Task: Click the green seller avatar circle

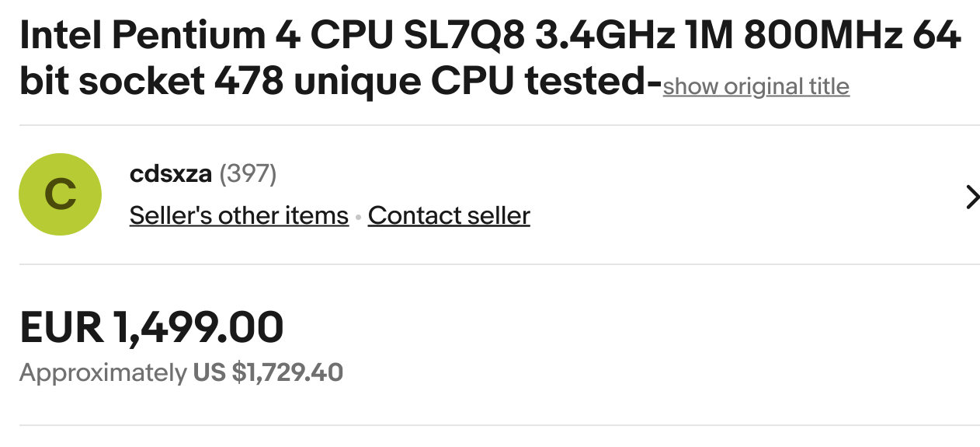Action: pos(60,194)
